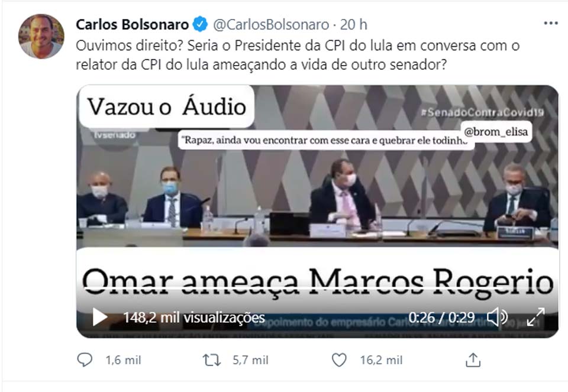Viewport: 568px width, 392px height.
Task: Click the Carlos Bolsonaro display name
Action: point(132,25)
